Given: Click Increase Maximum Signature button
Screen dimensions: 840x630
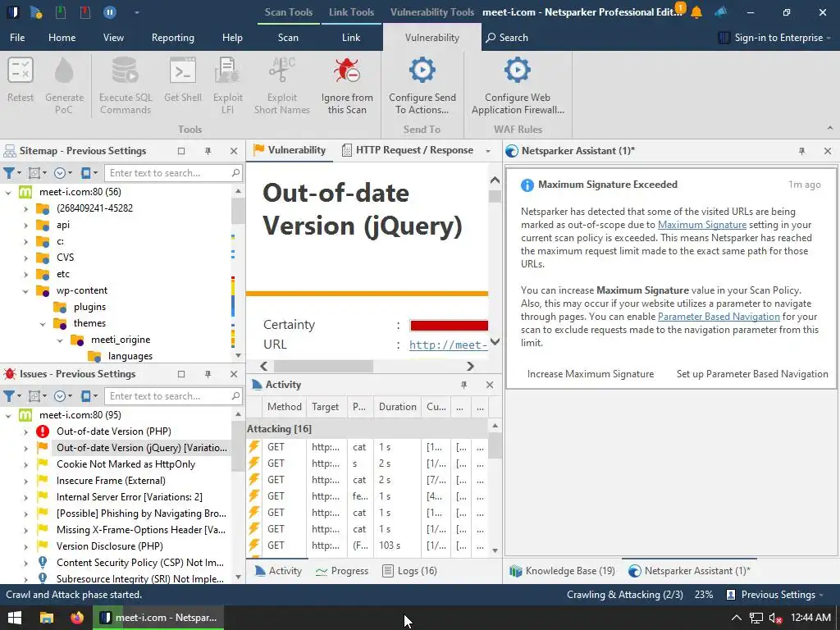Looking at the screenshot, I should point(591,374).
